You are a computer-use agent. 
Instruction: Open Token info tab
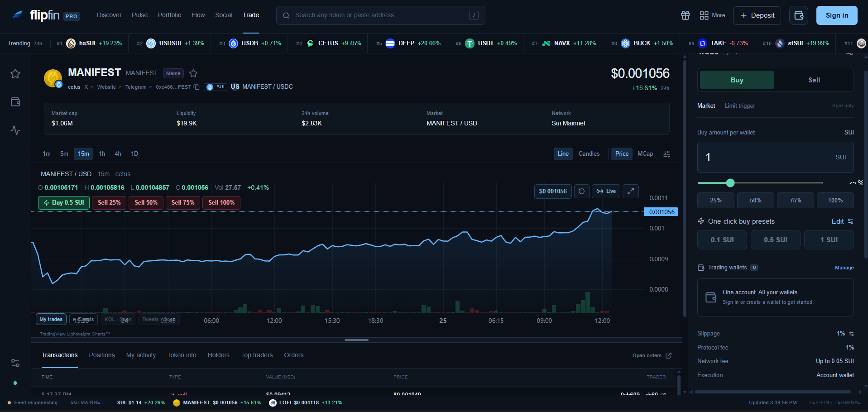pos(182,355)
